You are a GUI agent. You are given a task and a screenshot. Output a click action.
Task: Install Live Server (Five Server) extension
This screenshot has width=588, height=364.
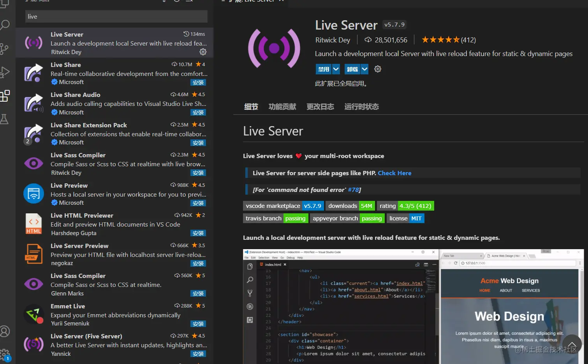[x=198, y=354]
